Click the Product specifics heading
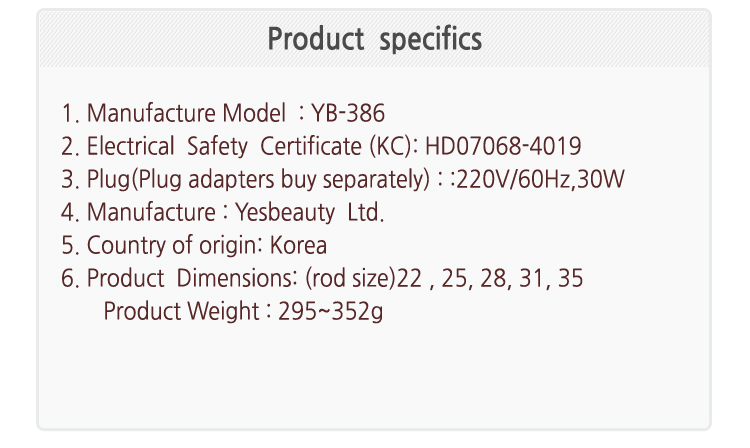750x448 pixels. point(374,39)
